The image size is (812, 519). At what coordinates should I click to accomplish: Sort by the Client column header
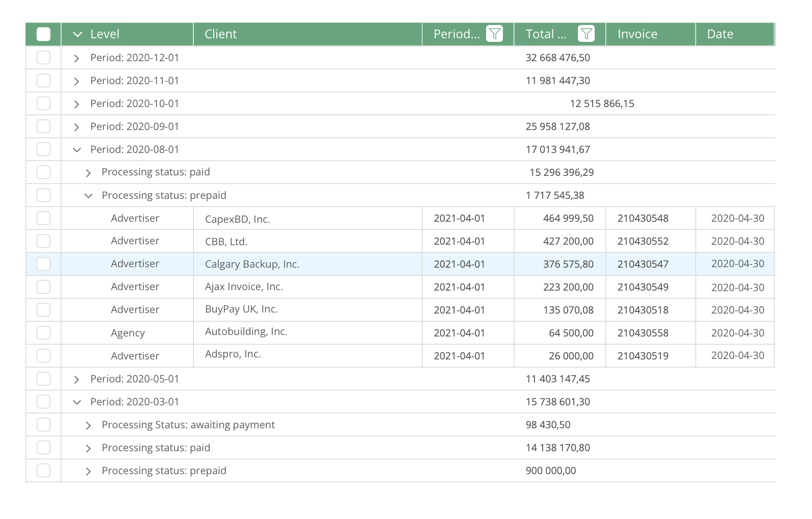click(220, 34)
